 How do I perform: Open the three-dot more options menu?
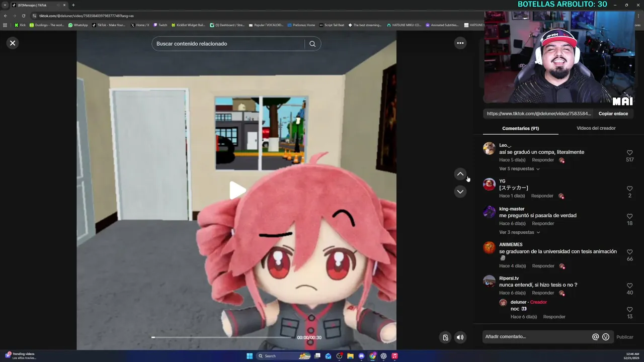(460, 43)
